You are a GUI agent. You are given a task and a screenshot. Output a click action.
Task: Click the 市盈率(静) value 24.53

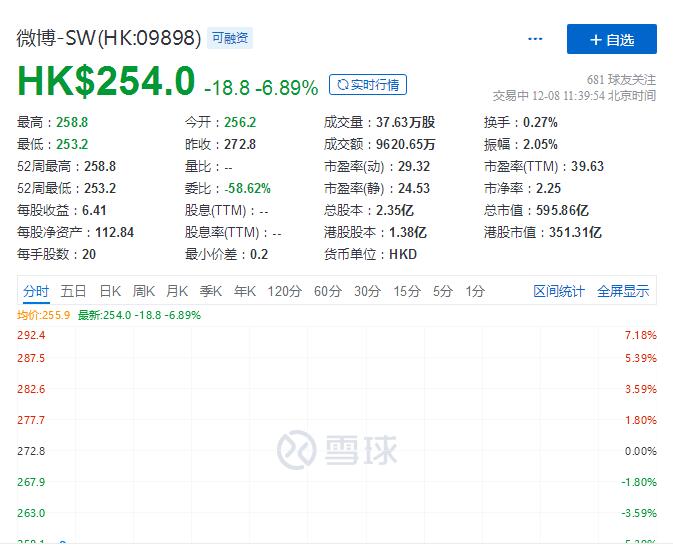(x=414, y=188)
